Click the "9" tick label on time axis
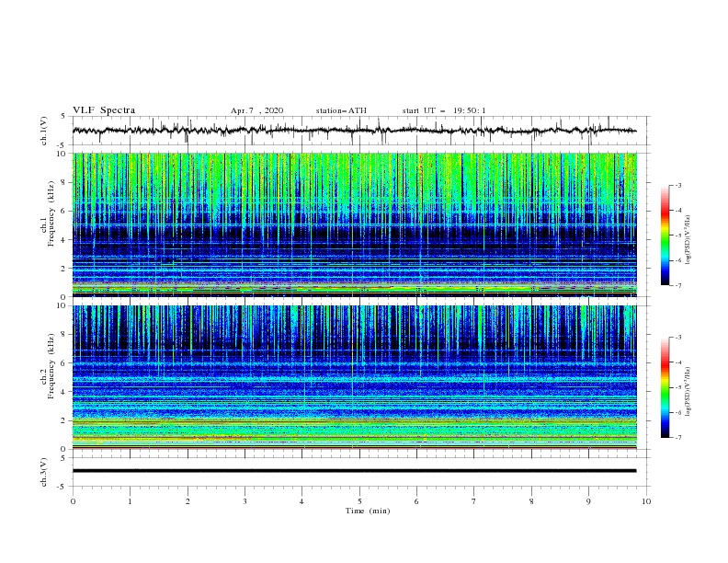The height and width of the screenshot is (563, 728). pyautogui.click(x=588, y=501)
